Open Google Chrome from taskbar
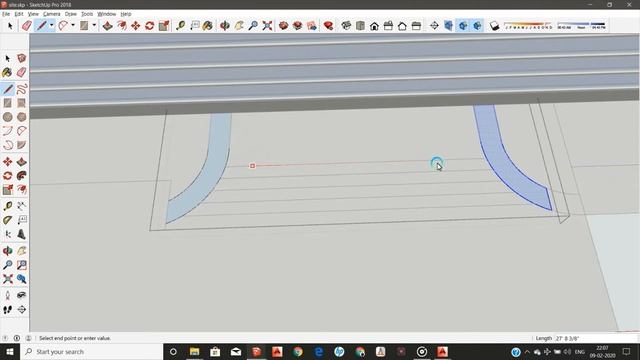640x360 pixels. click(298, 352)
